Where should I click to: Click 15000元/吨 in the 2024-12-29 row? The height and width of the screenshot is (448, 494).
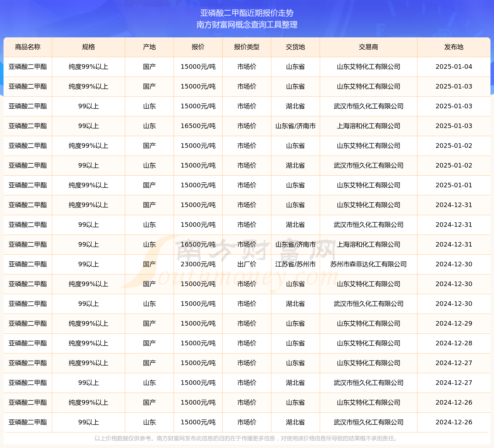(x=198, y=323)
